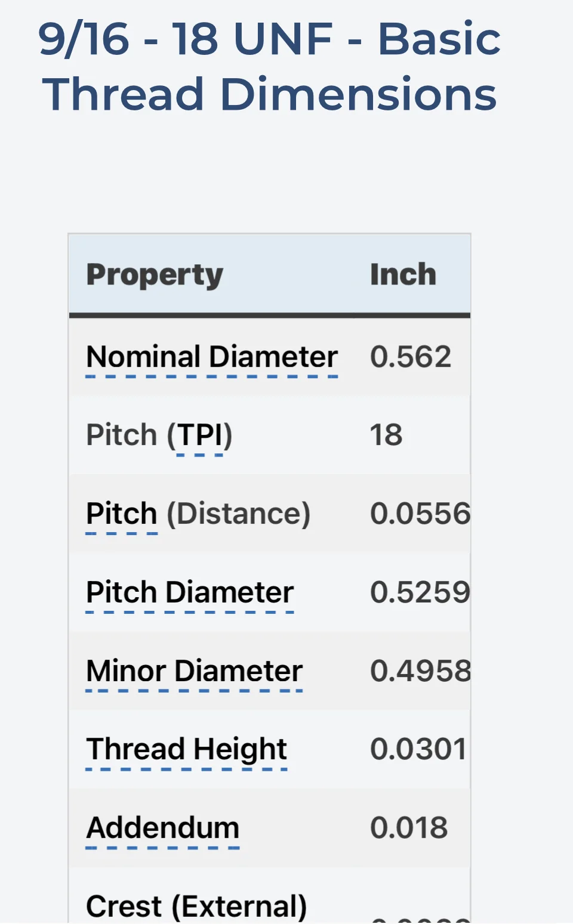This screenshot has height=924, width=573.
Task: Open the Nominal Diameter term link
Action: coord(212,357)
